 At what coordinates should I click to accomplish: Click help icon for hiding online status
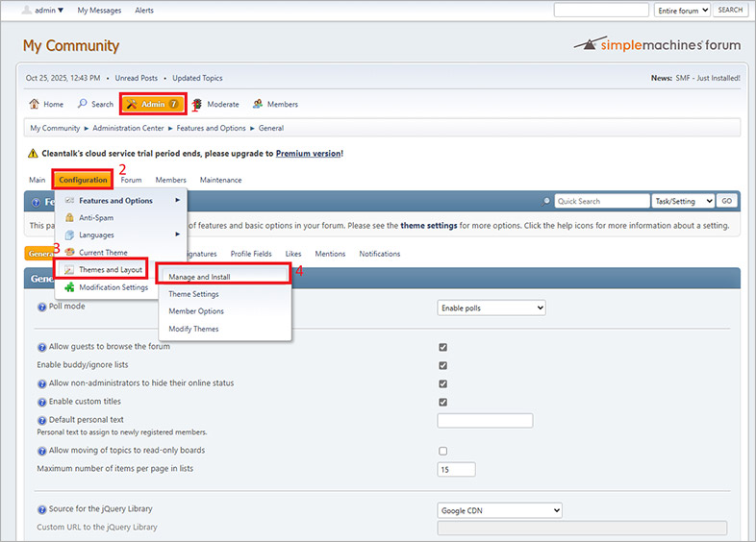42,383
